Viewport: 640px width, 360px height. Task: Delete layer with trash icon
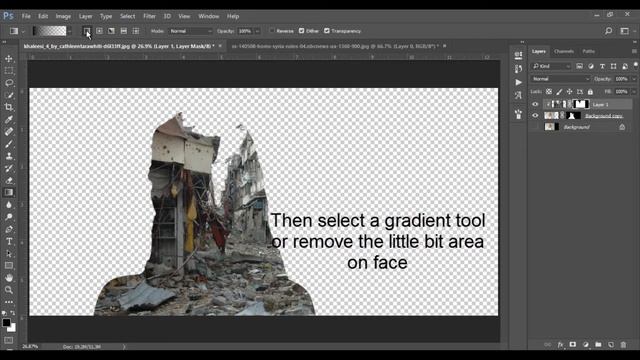coord(623,345)
